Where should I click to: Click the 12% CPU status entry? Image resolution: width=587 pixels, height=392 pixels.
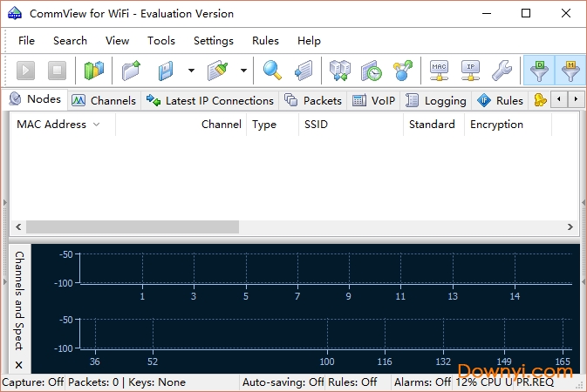click(484, 382)
